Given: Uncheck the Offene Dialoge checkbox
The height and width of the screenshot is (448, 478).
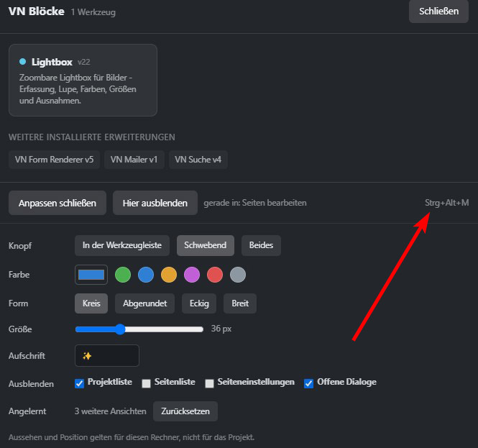Looking at the screenshot, I should click(308, 383).
